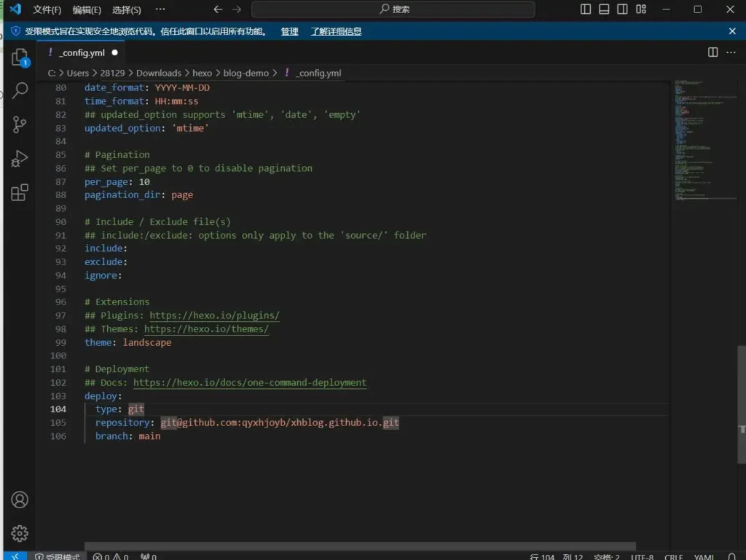746x560 pixels.
Task: Open the Manage gear settings icon
Action: (20, 533)
